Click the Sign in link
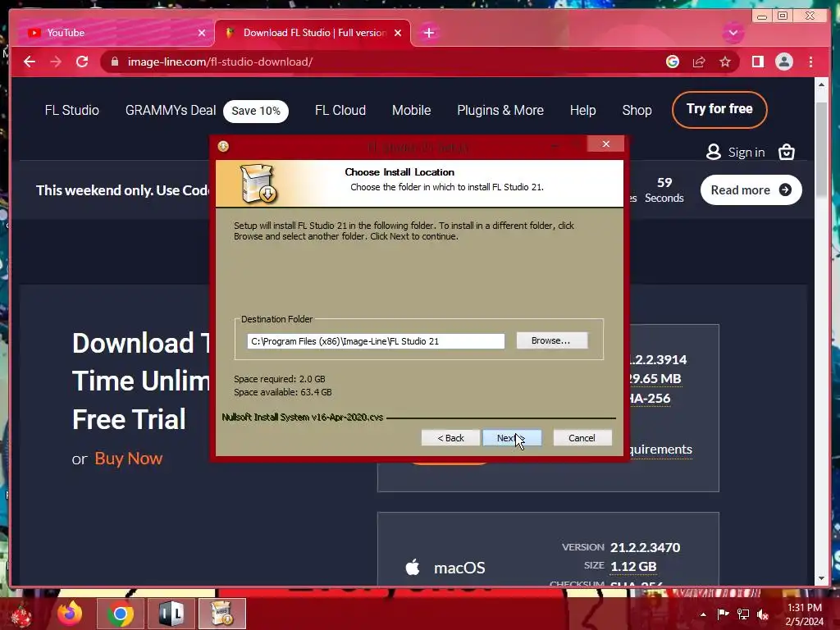The width and height of the screenshot is (840, 630). tap(746, 152)
